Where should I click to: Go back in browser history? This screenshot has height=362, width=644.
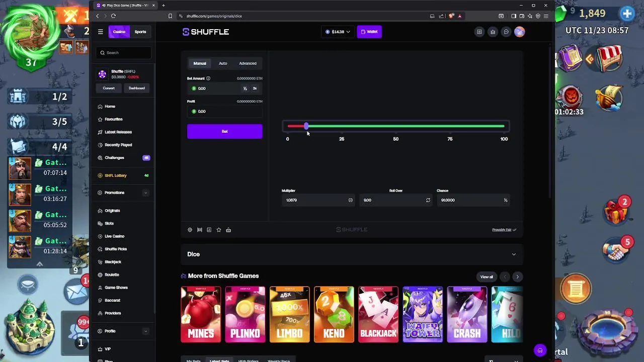[98, 16]
